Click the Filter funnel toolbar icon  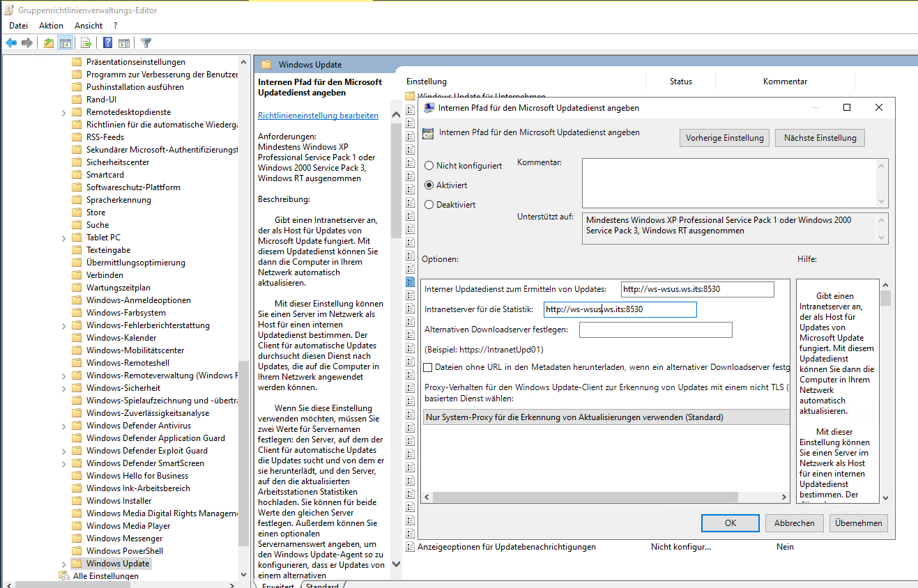click(146, 43)
